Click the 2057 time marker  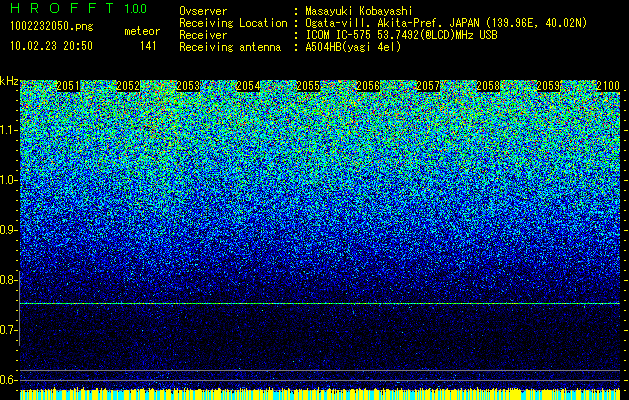428,86
